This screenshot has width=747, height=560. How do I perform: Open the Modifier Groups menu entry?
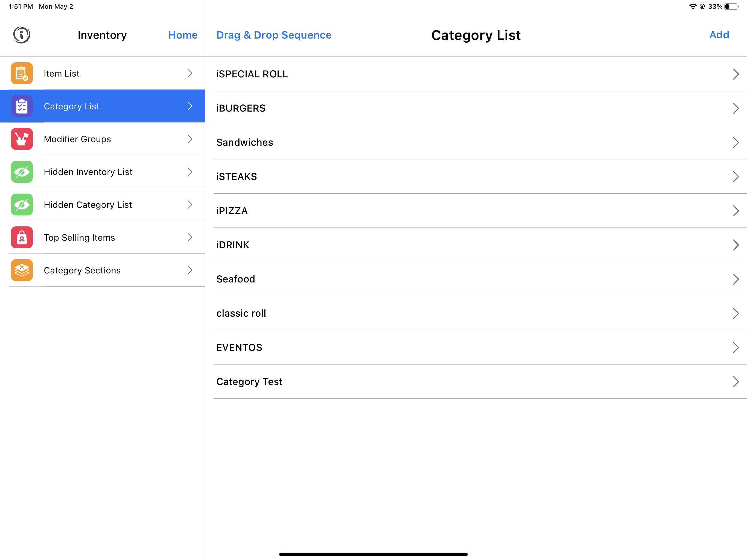coord(103,139)
